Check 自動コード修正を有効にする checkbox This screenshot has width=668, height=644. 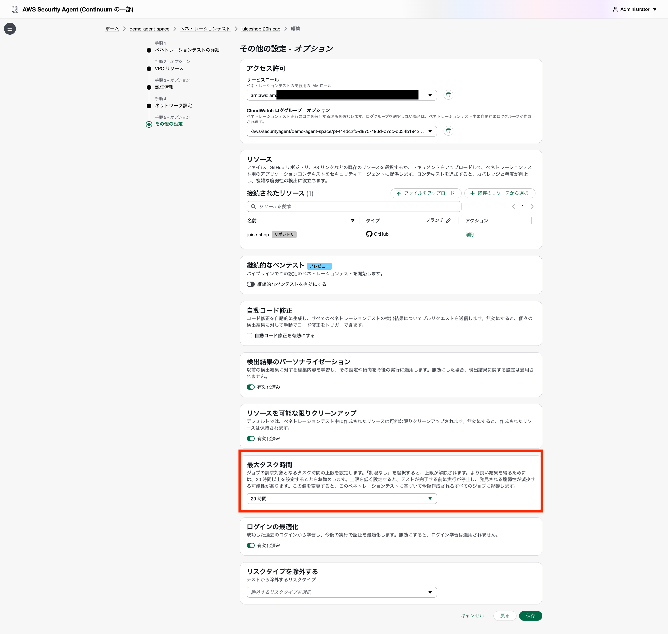pos(249,336)
